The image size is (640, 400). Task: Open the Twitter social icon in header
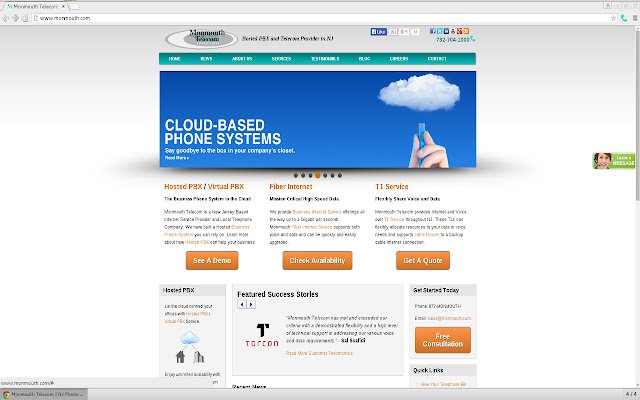[439, 31]
